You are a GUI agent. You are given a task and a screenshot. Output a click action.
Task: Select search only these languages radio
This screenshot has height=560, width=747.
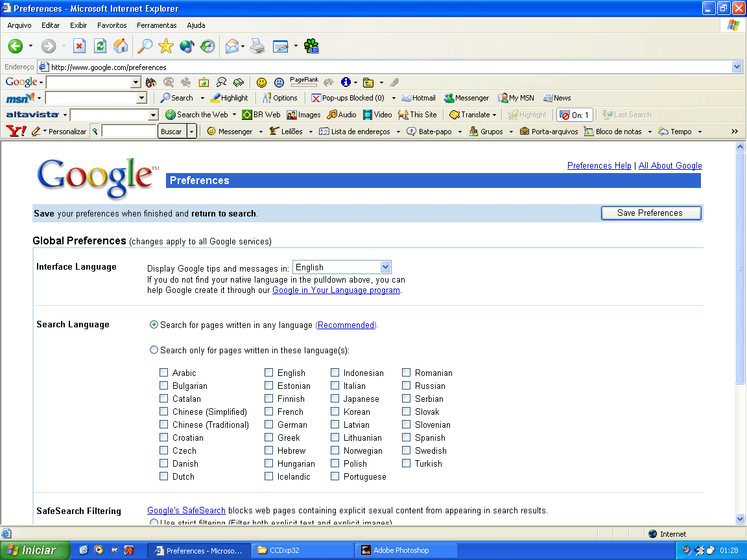[154, 349]
